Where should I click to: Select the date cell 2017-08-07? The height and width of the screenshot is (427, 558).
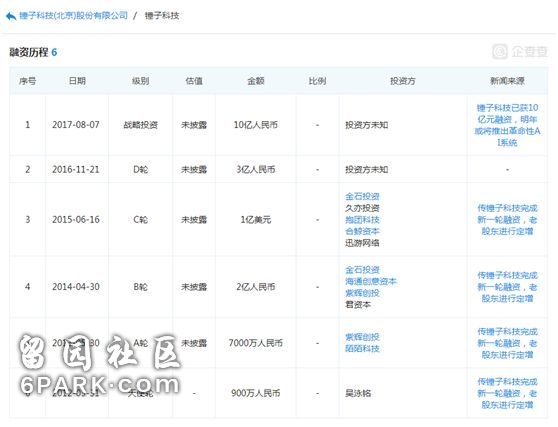pyautogui.click(x=76, y=125)
